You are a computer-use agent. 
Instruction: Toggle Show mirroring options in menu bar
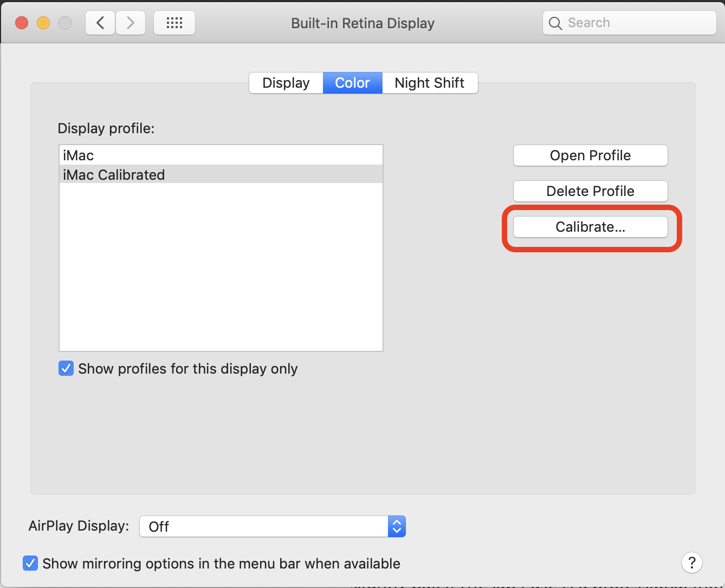coord(30,564)
